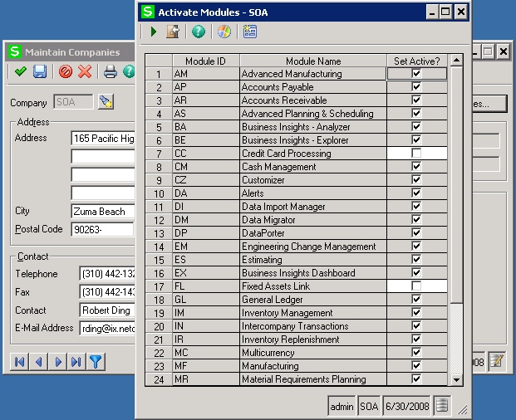This screenshot has height=420, width=516.
Task: Click the SOA company code in status bar
Action: [x=369, y=407]
